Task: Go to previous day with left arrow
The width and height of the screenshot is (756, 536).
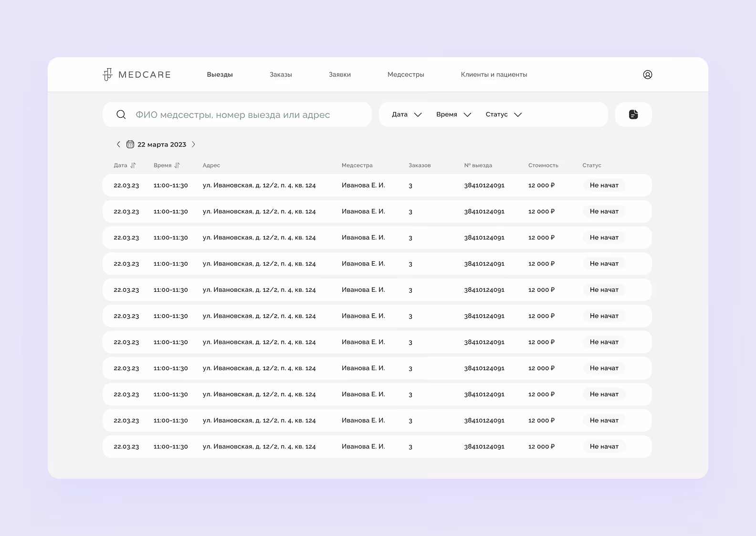Action: [x=118, y=144]
